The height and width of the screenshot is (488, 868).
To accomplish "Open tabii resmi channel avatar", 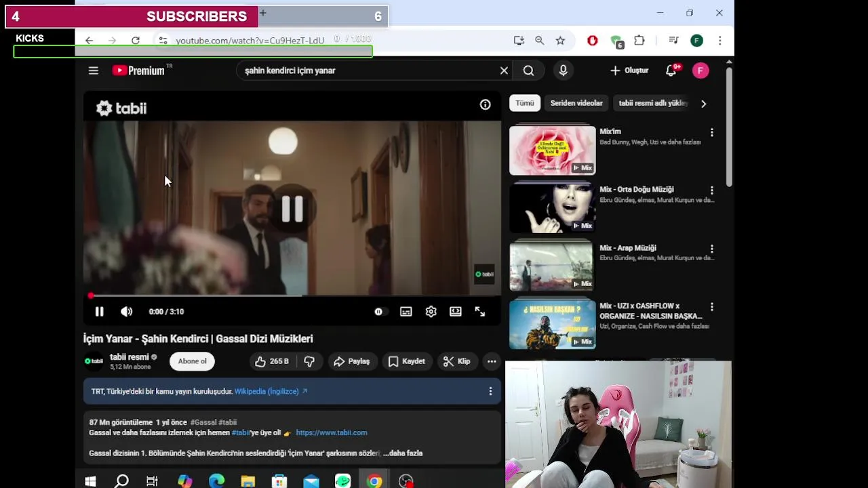I will coord(94,361).
